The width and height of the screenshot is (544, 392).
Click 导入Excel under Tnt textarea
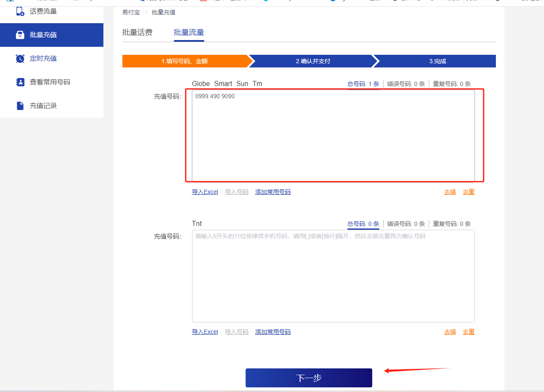pos(205,332)
